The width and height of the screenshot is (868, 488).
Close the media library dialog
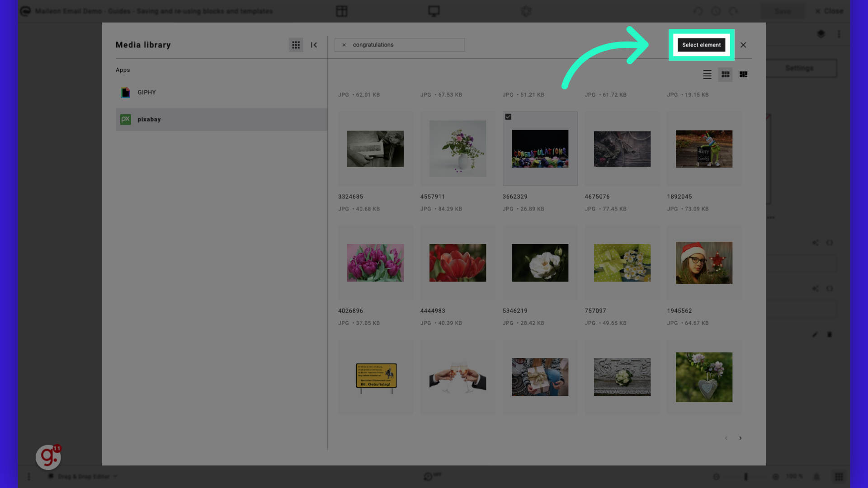[743, 45]
